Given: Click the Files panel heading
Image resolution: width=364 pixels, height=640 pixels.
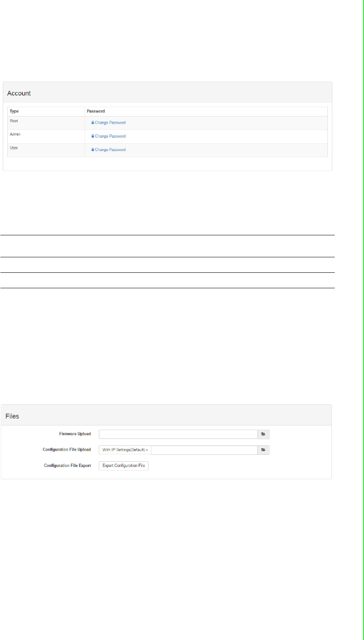Looking at the screenshot, I should coord(12,416).
